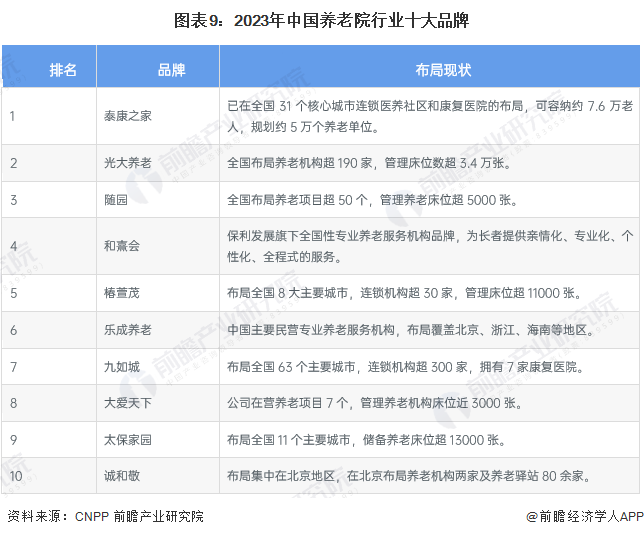Image resolution: width=644 pixels, height=537 pixels.
Task: Click the 和熹会 description about 保利发展旗下
Action: pos(430,247)
